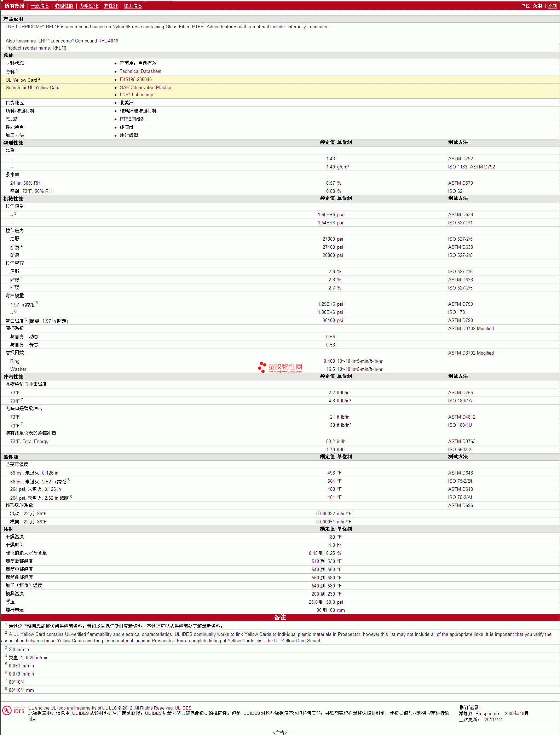Select the tensile modulus value 1.60E+6

click(x=326, y=215)
